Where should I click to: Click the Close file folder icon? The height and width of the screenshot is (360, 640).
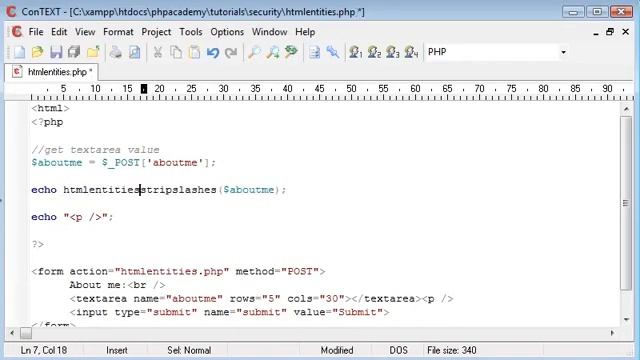(93, 52)
